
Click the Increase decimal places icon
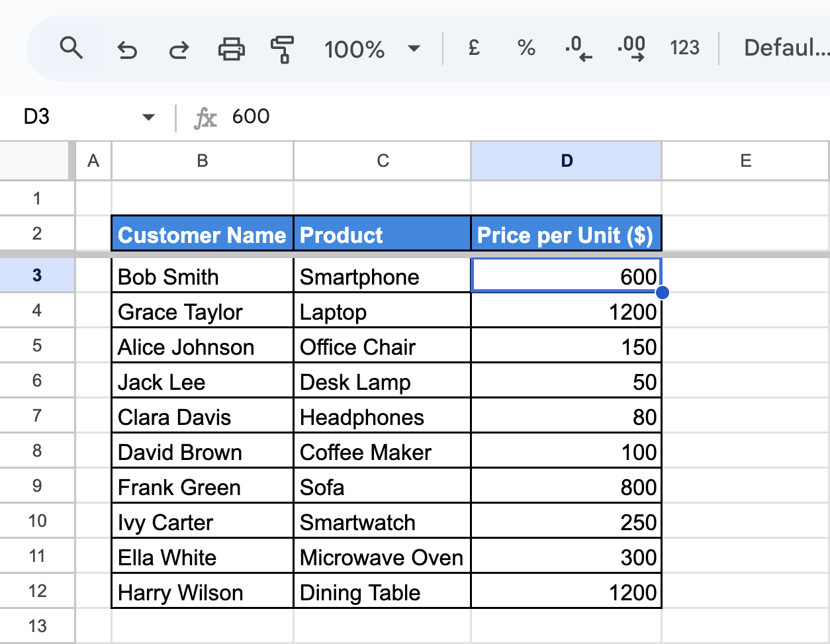point(631,49)
